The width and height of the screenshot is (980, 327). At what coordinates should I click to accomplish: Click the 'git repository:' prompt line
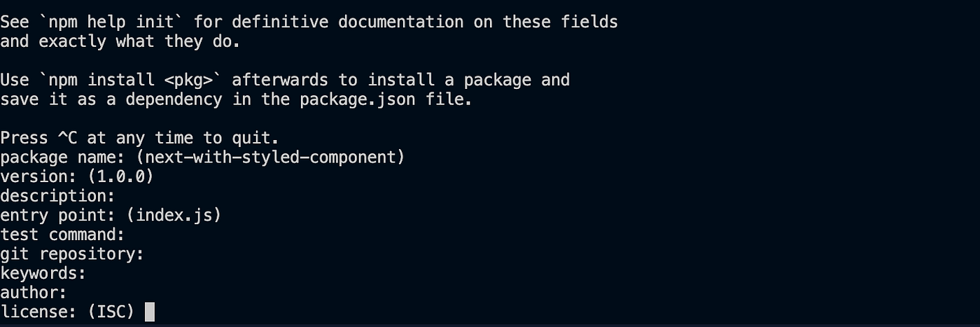[x=72, y=253]
